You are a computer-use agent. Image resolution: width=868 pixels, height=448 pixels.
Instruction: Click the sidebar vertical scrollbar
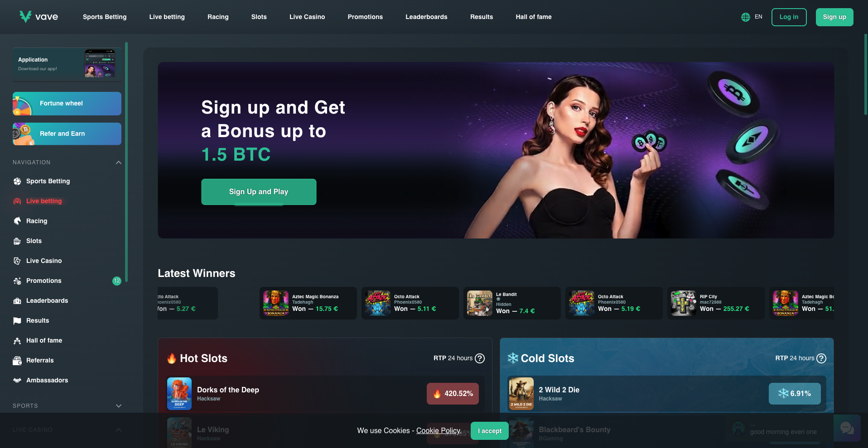126,162
